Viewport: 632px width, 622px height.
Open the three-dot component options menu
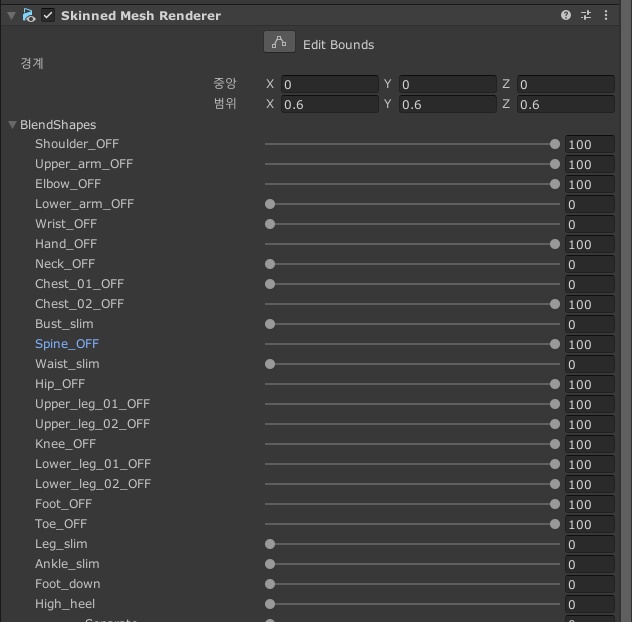point(606,16)
